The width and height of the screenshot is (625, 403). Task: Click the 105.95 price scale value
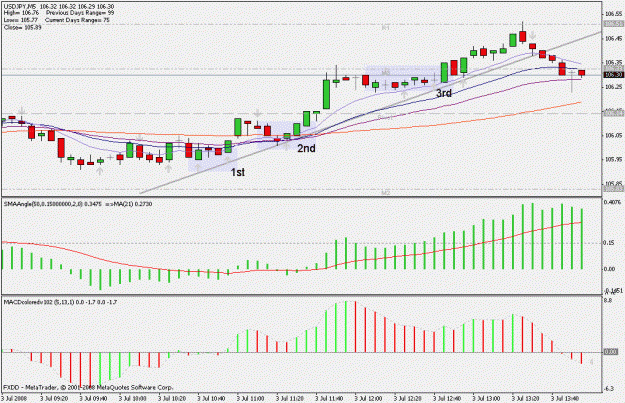[x=613, y=159]
